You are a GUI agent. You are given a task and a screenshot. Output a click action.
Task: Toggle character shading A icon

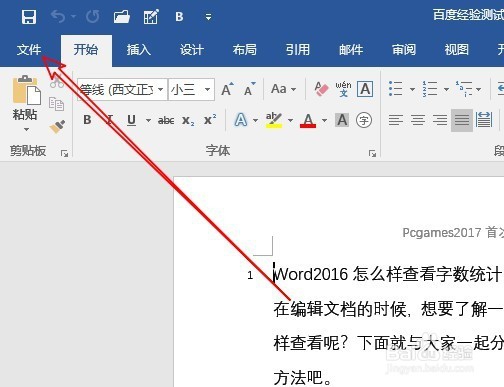(x=342, y=120)
